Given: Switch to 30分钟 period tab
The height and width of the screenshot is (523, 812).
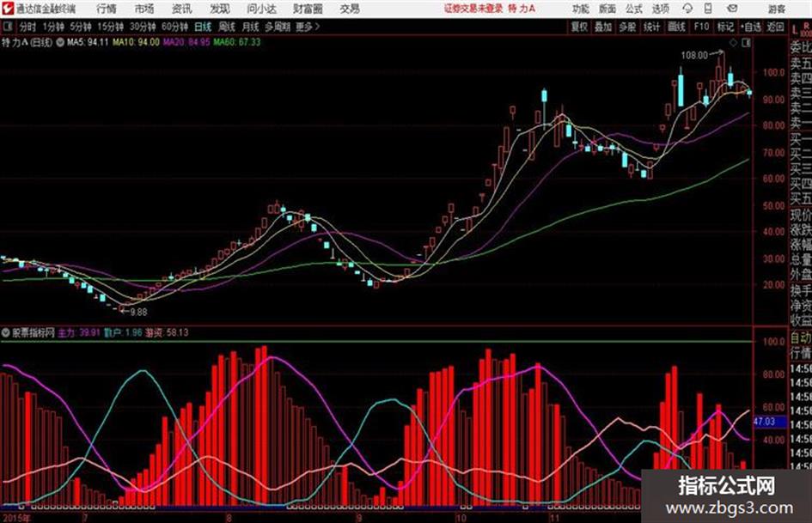Looking at the screenshot, I should coord(143,27).
